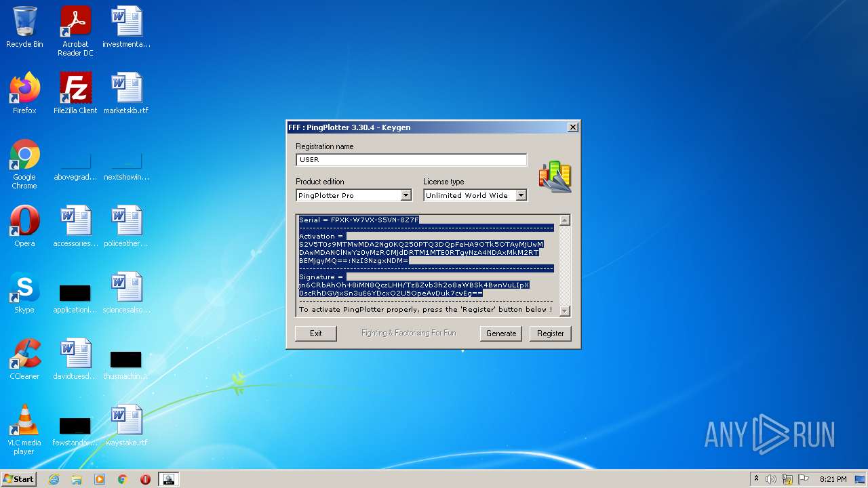Click the 'To activate PingPlotter properly' line
Screen dimensions: 868x488
click(426, 310)
